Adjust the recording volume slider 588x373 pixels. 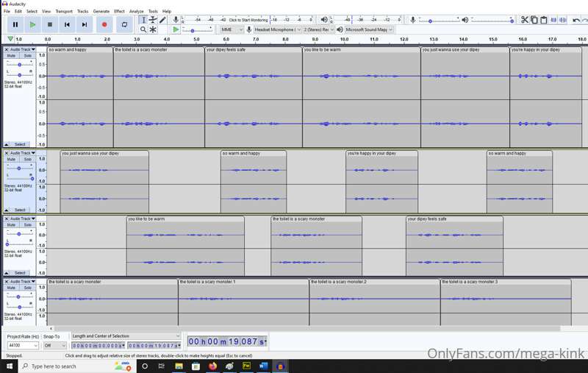[439, 20]
